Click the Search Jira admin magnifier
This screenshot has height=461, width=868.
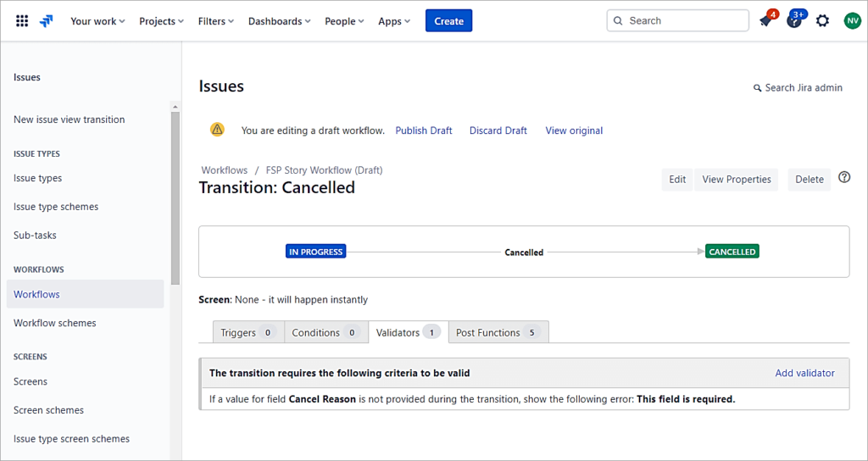coord(758,88)
